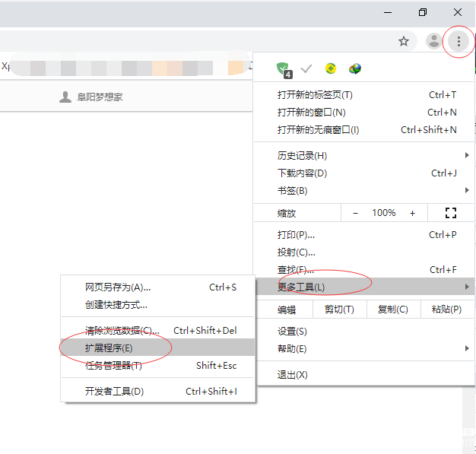The image size is (476, 454).
Task: Expand 更多工具(L) more tools submenu
Action: coord(364,287)
